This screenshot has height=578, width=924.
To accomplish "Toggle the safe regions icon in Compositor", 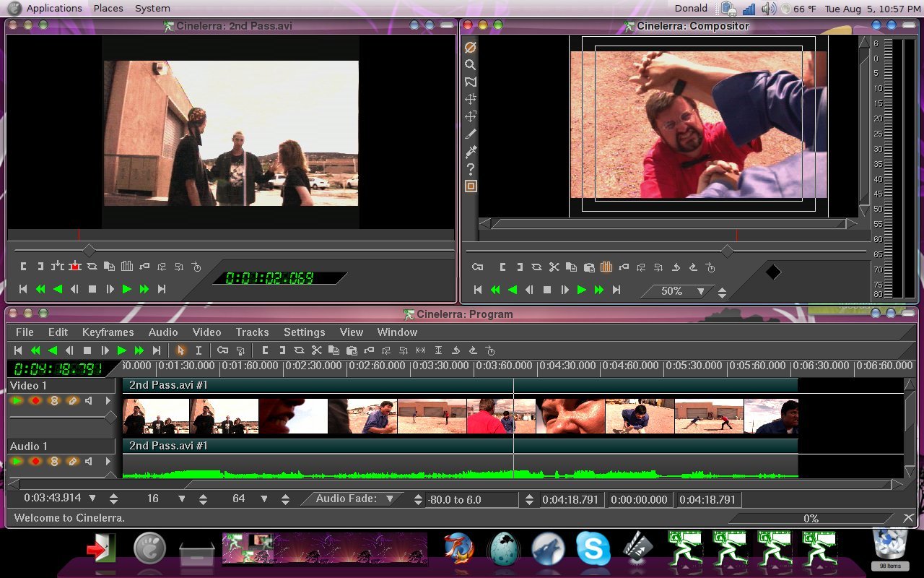I will [x=471, y=186].
